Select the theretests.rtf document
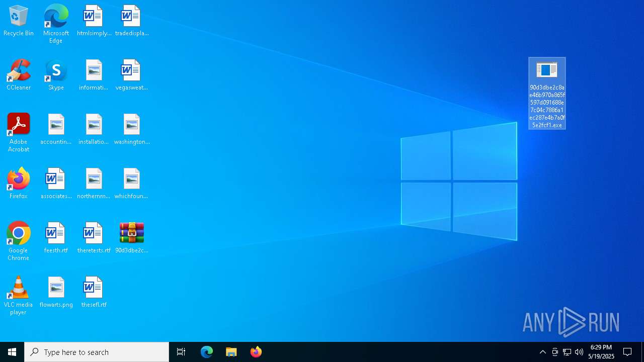644x362 pixels. [x=94, y=238]
